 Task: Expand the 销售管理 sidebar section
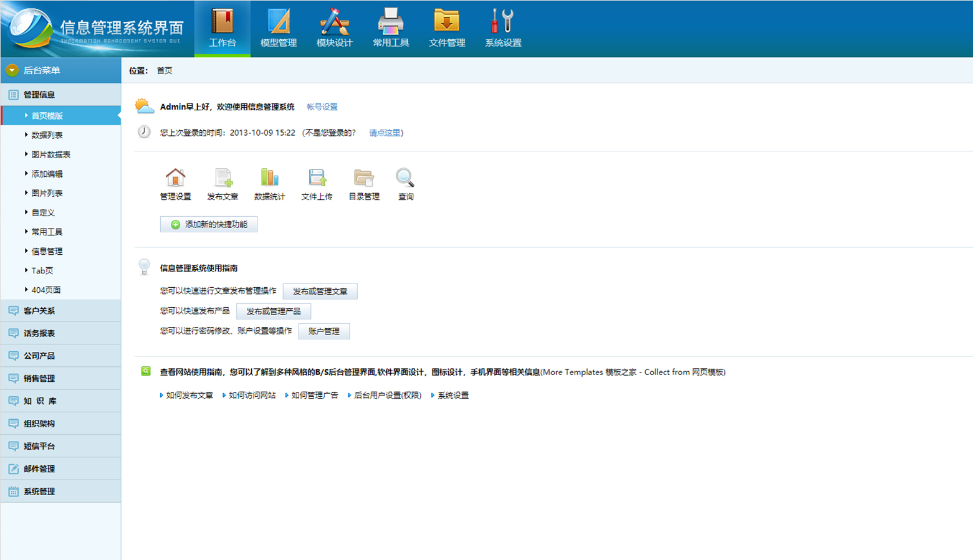(39, 379)
